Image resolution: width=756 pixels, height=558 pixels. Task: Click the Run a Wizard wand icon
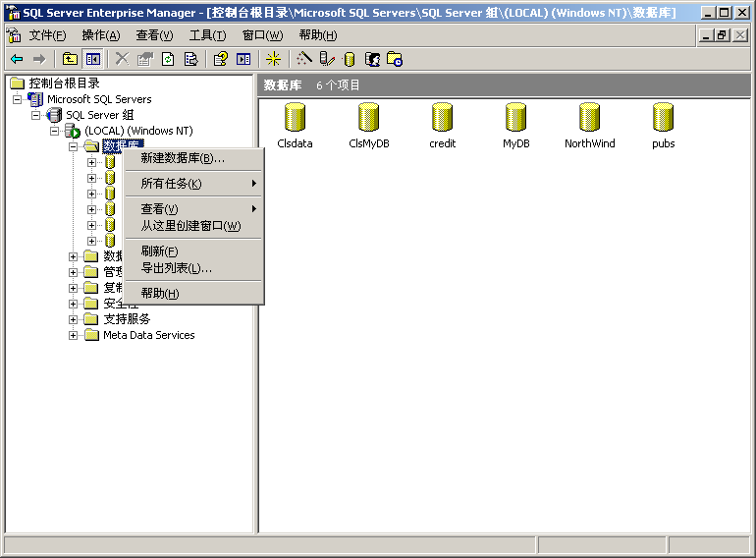click(304, 59)
